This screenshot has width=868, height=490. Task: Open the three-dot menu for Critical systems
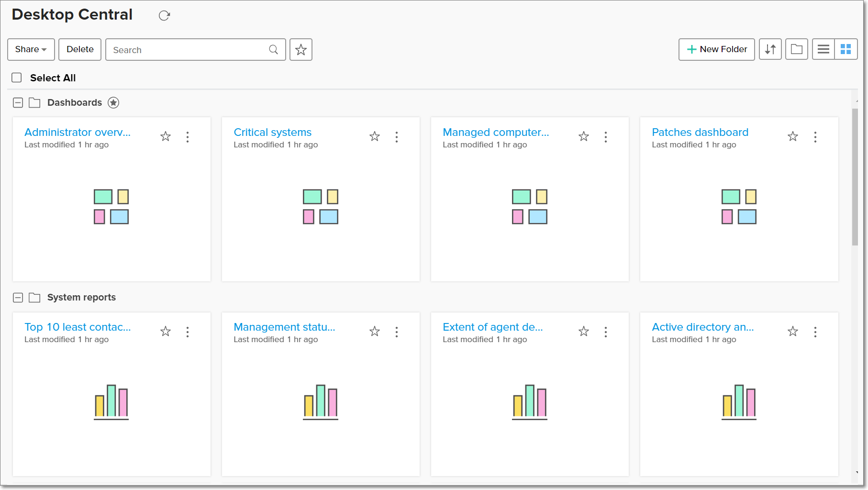coord(397,137)
